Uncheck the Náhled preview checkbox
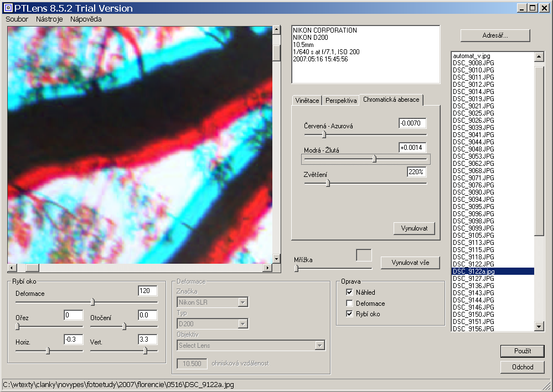The width and height of the screenshot is (553, 392). click(x=349, y=292)
